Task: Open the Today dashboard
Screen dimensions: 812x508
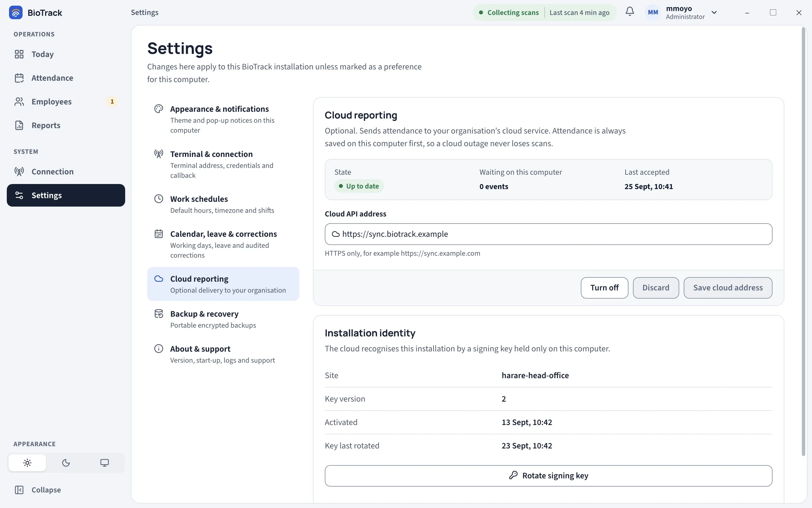Action: click(x=66, y=54)
